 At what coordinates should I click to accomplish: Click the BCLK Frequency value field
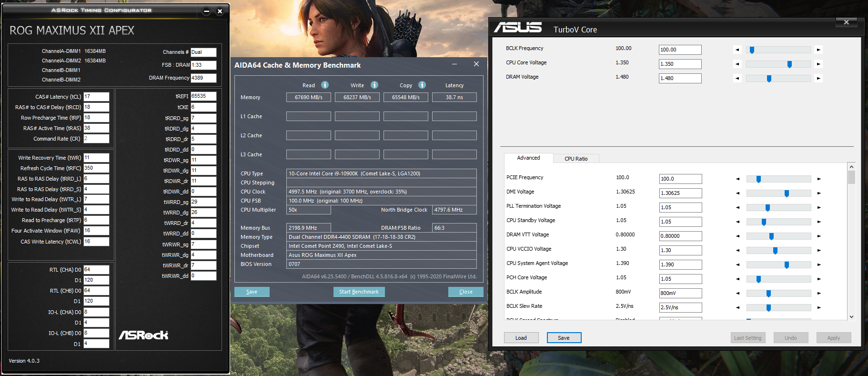680,50
